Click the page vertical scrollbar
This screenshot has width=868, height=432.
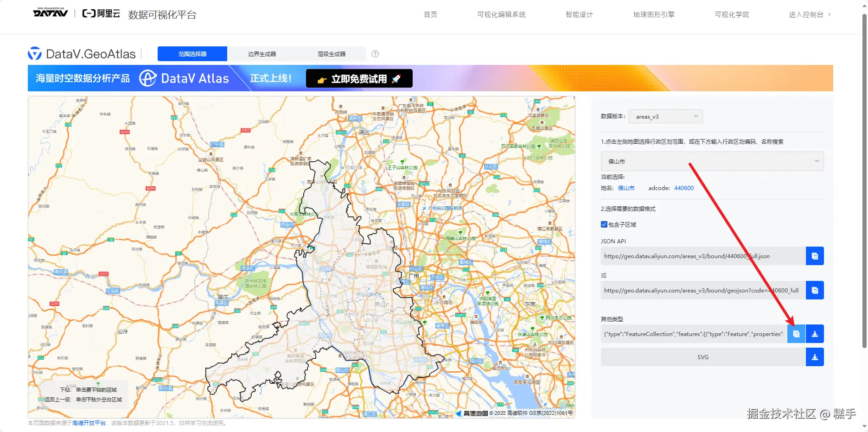point(864,181)
